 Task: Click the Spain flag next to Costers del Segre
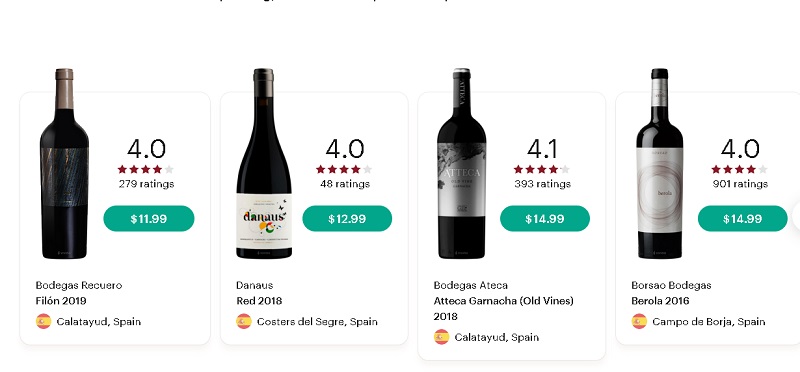pyautogui.click(x=244, y=321)
